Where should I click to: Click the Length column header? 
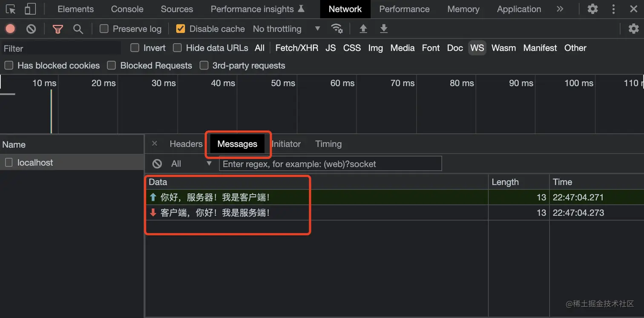pyautogui.click(x=519, y=182)
